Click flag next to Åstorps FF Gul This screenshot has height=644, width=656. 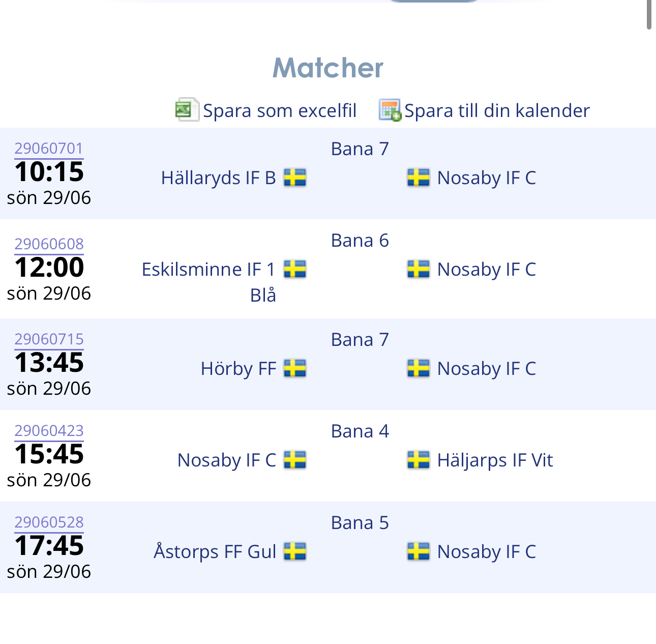point(295,551)
